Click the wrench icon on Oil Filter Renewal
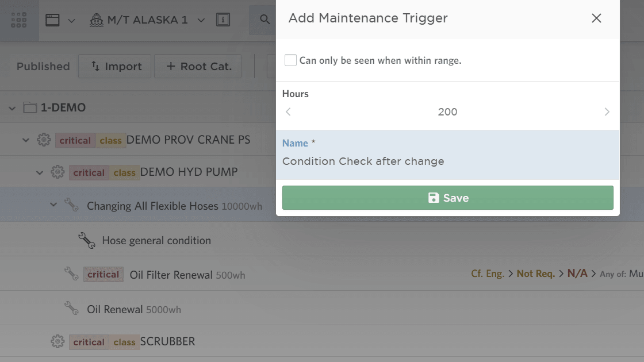The width and height of the screenshot is (644, 362). click(x=71, y=274)
